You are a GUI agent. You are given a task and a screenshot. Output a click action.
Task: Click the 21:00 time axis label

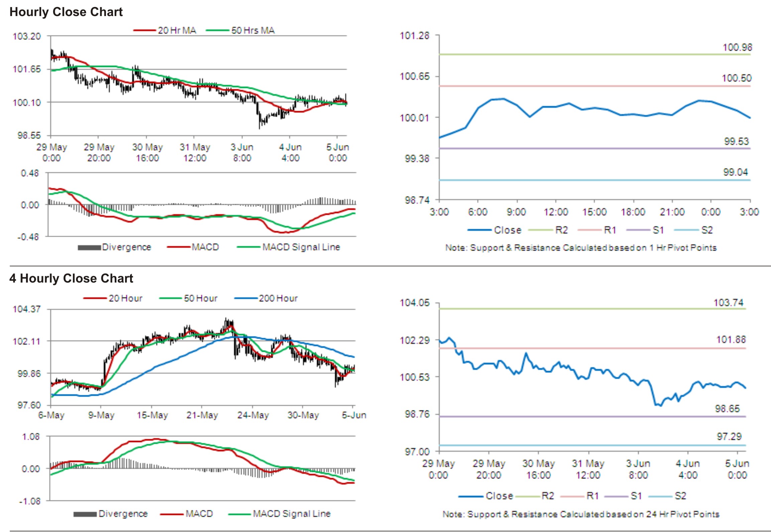[x=672, y=212]
